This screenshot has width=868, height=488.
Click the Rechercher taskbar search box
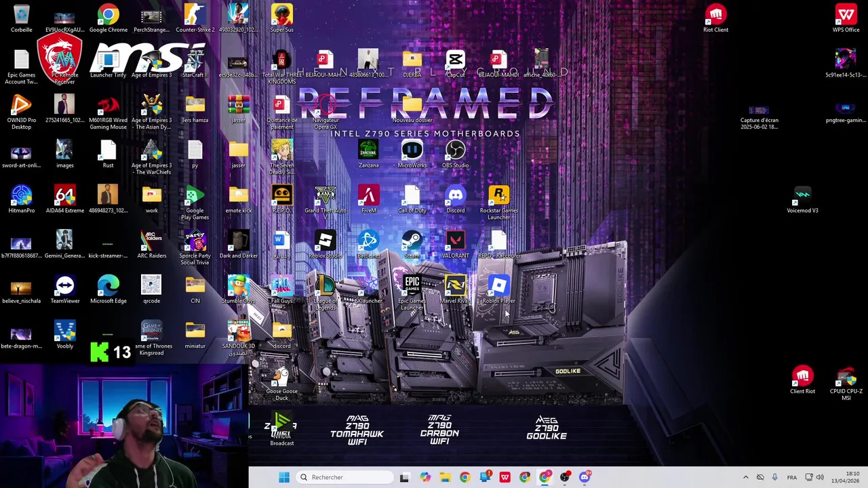pyautogui.click(x=346, y=477)
